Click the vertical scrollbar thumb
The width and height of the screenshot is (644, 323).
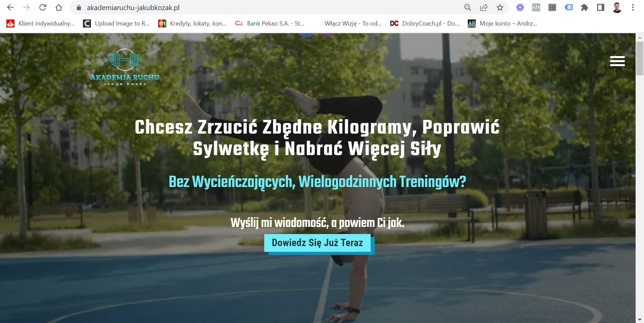click(640, 58)
